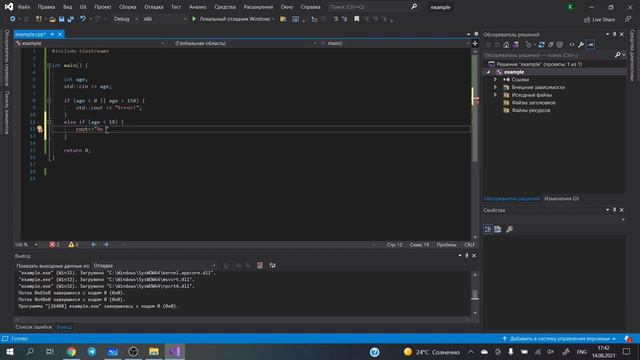Toggle the preview selected items icon
640x360 pixels.
pyautogui.click(x=590, y=44)
